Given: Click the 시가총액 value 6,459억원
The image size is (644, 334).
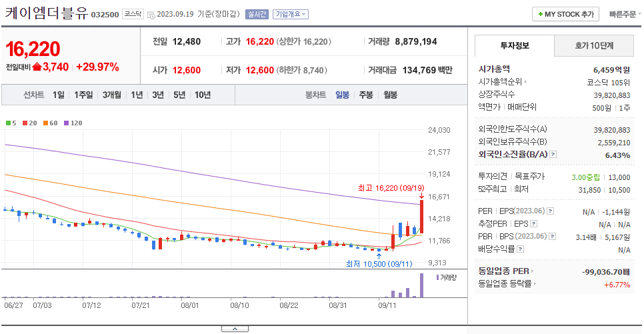Looking at the screenshot, I should (x=611, y=70).
